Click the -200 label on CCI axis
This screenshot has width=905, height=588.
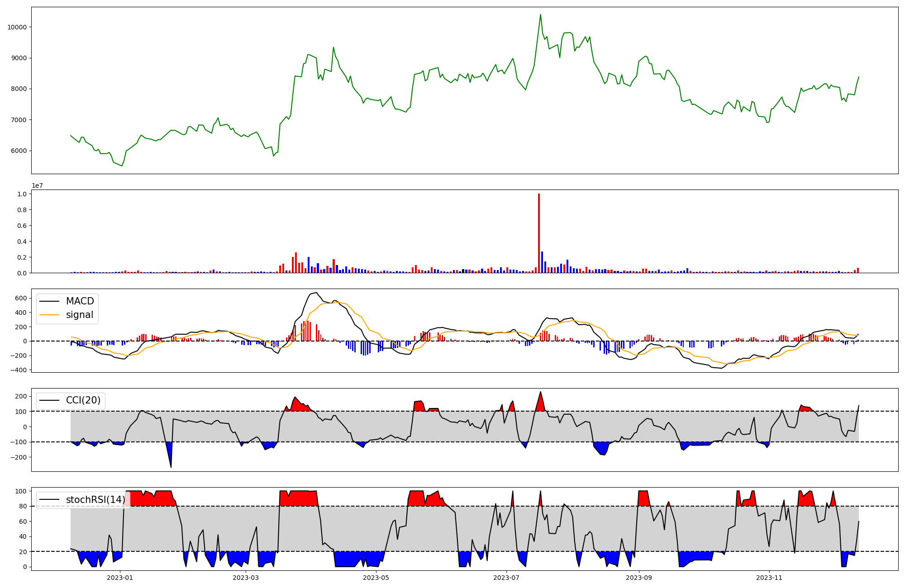(19, 457)
